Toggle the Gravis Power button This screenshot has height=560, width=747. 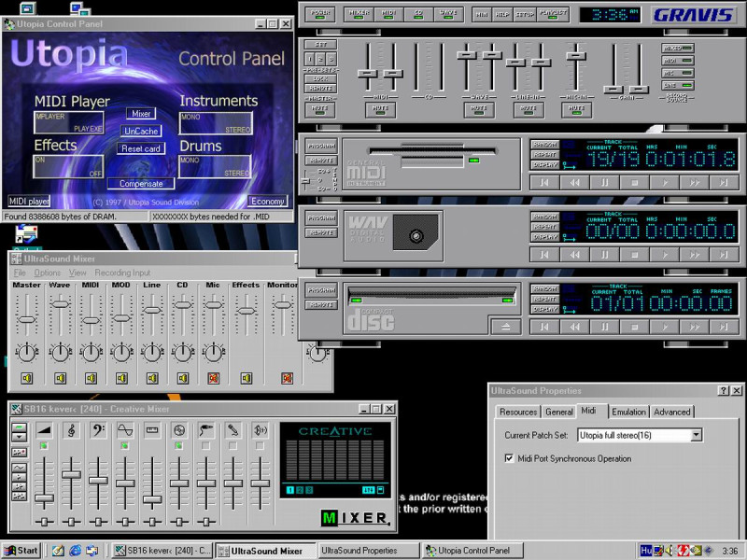(320, 14)
